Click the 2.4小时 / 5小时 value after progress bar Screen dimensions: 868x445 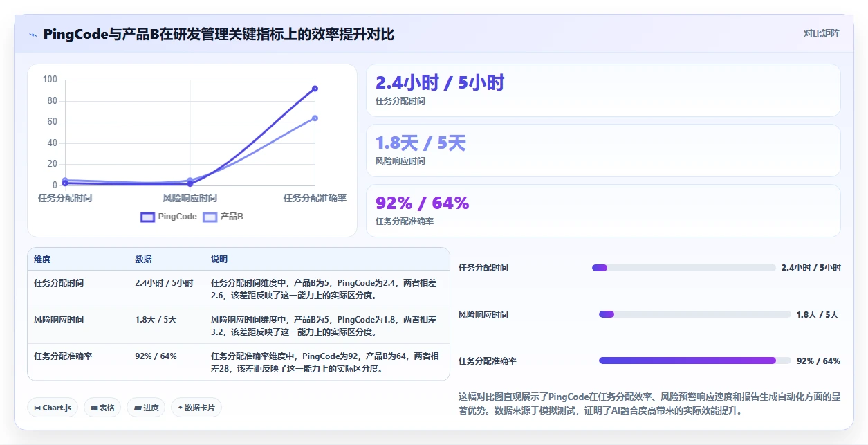tap(811, 268)
